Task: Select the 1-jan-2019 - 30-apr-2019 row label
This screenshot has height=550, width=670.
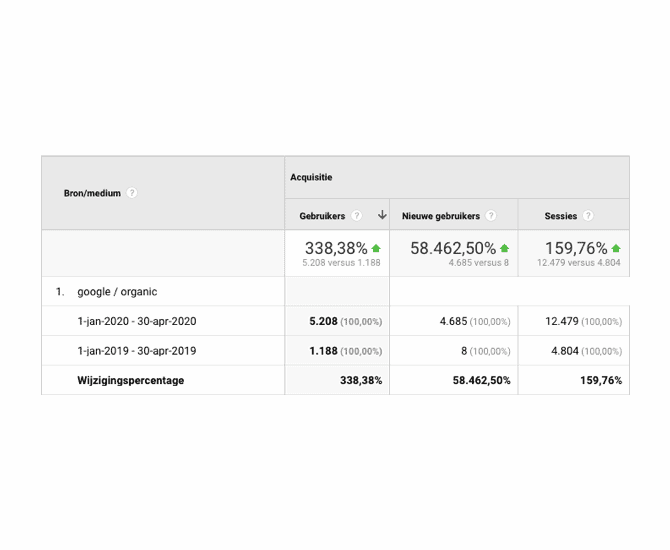Action: pyautogui.click(x=137, y=351)
